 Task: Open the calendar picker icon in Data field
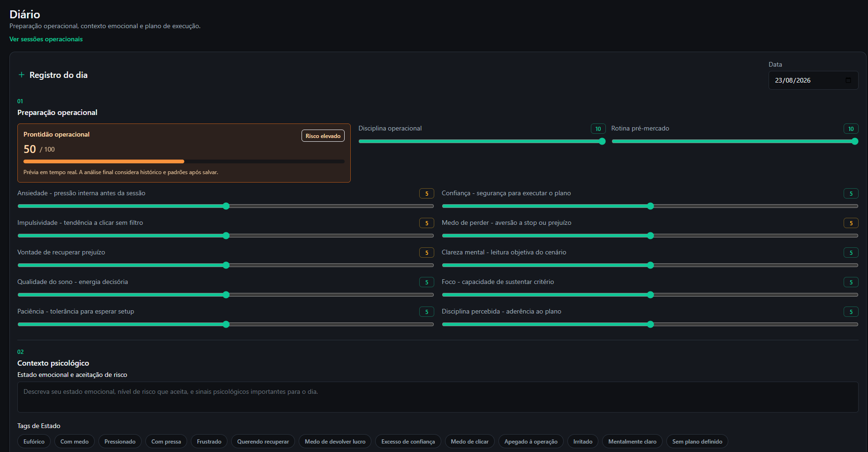coord(848,80)
